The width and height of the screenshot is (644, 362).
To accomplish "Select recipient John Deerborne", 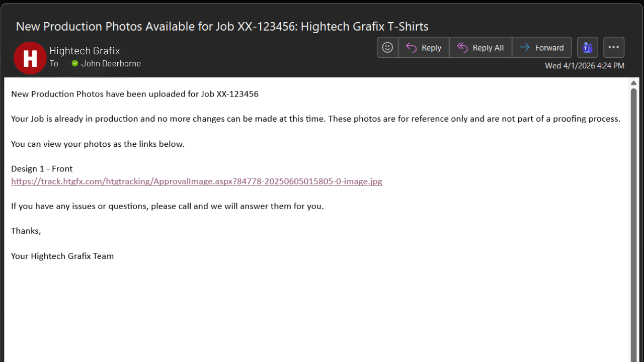I will point(111,63).
